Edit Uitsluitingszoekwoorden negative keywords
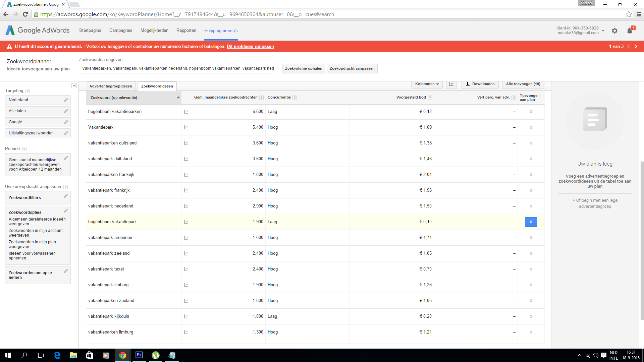 coord(66,133)
